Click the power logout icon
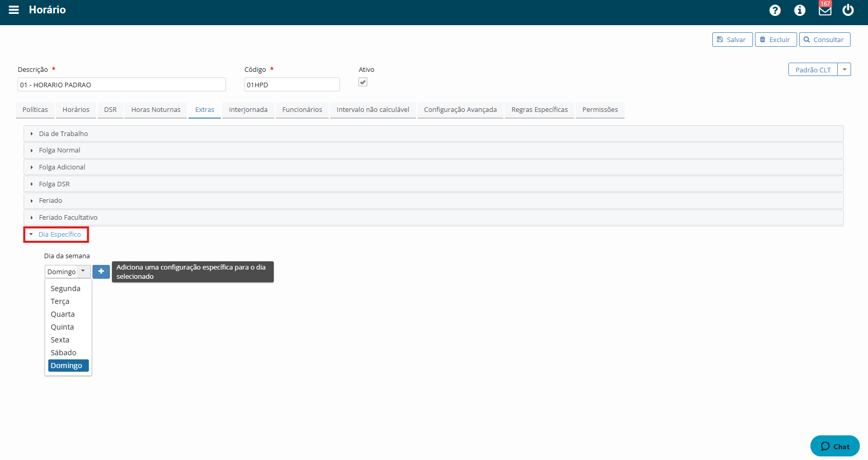 tap(848, 10)
